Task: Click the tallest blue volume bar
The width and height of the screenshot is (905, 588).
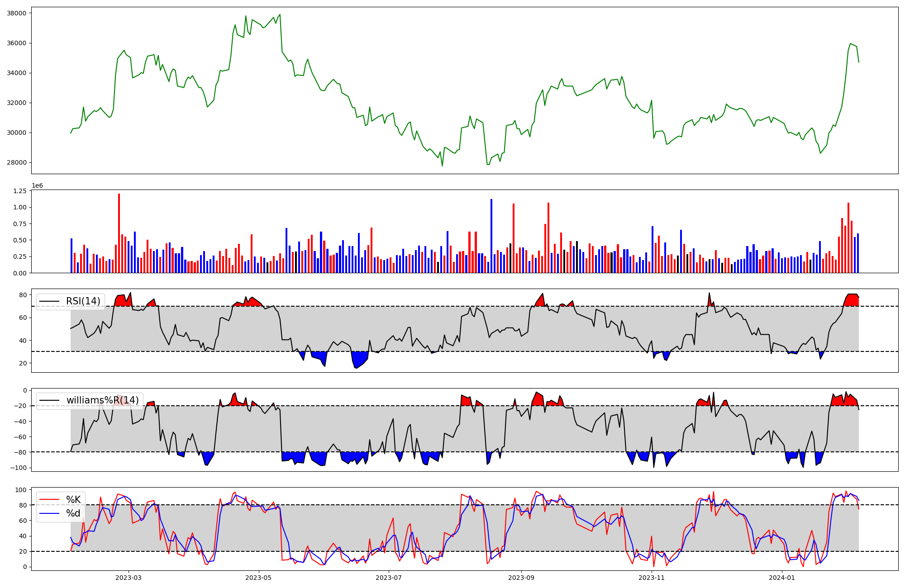Action: (x=491, y=236)
